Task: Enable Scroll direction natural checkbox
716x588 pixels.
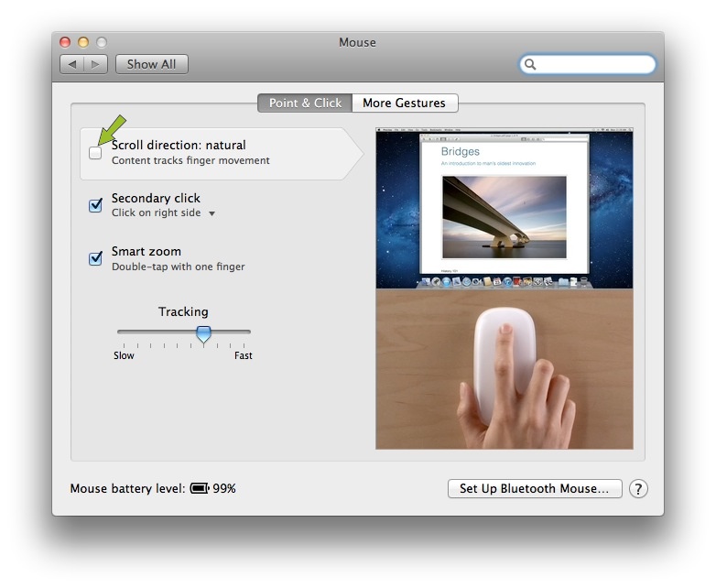Action: coord(95,153)
